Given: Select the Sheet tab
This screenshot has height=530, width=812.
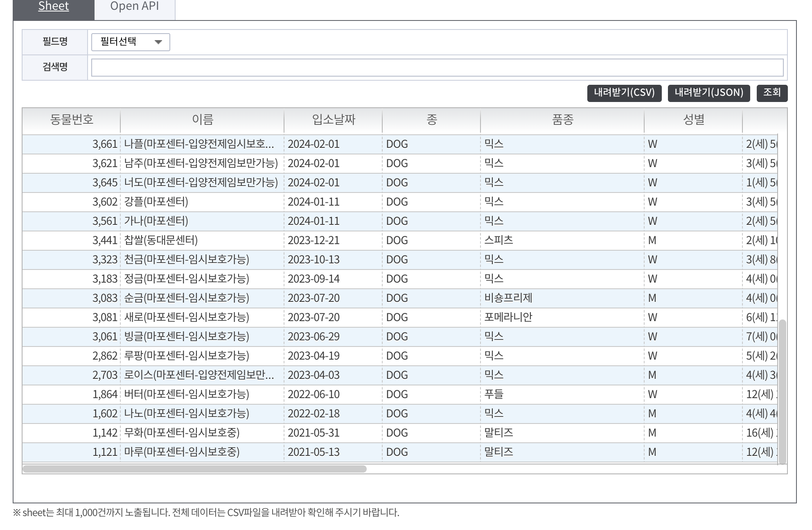Looking at the screenshot, I should pos(54,7).
